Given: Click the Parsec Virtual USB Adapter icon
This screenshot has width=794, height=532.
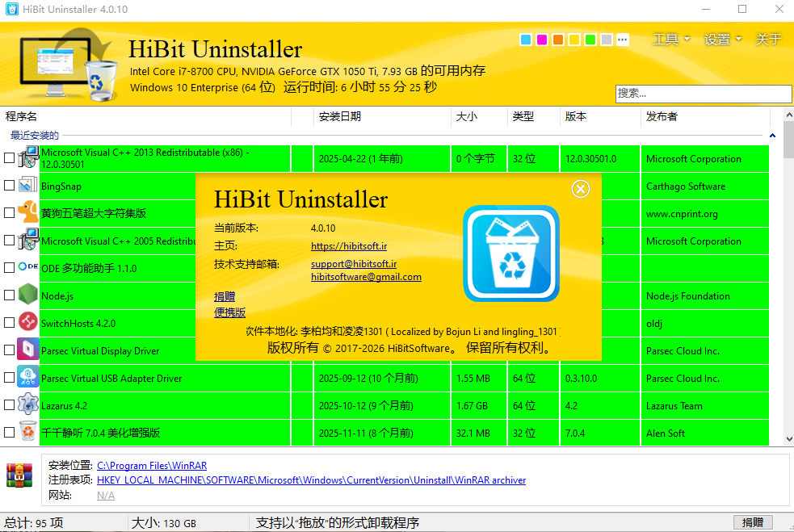Looking at the screenshot, I should (x=28, y=377).
